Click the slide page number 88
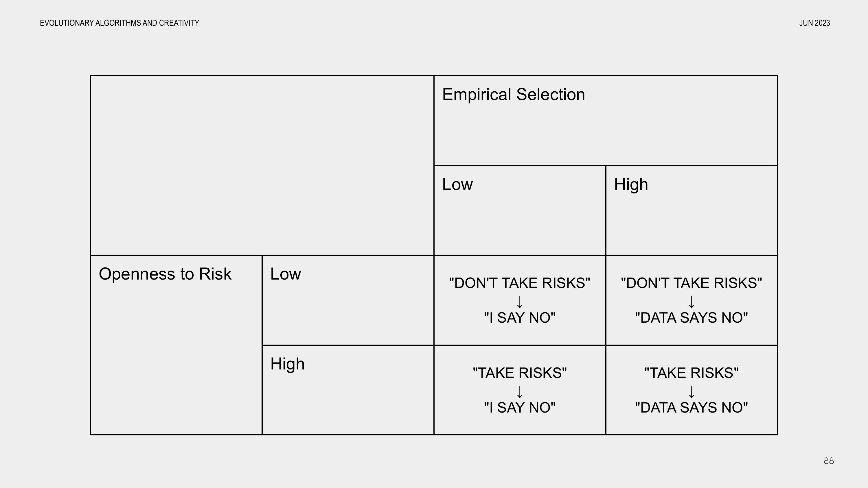This screenshot has width=868, height=488. pyautogui.click(x=829, y=461)
